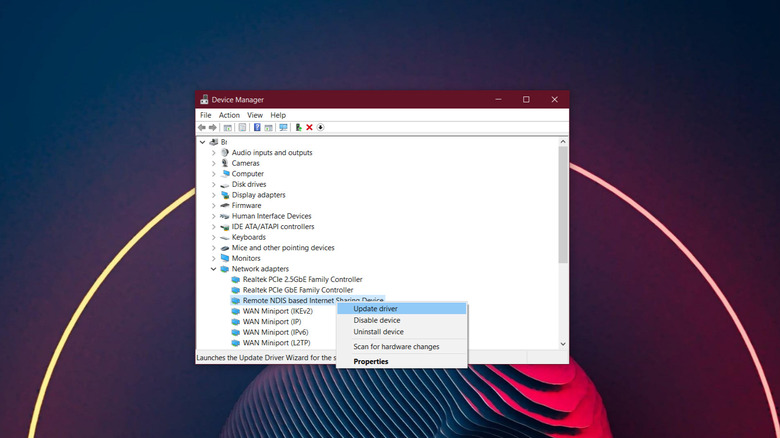The height and width of the screenshot is (438, 780).
Task: Select Disable device in context menu
Action: pos(377,320)
